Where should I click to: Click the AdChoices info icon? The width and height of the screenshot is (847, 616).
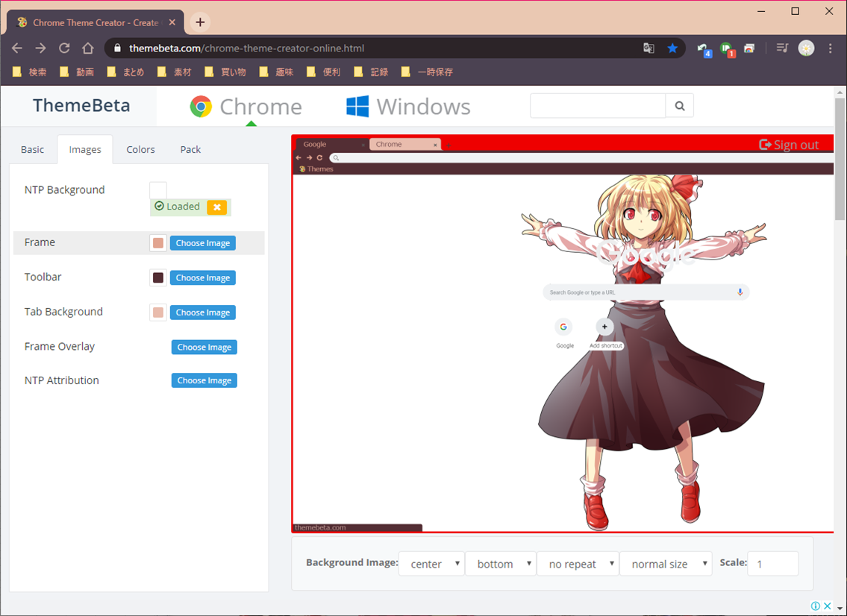coord(816,606)
